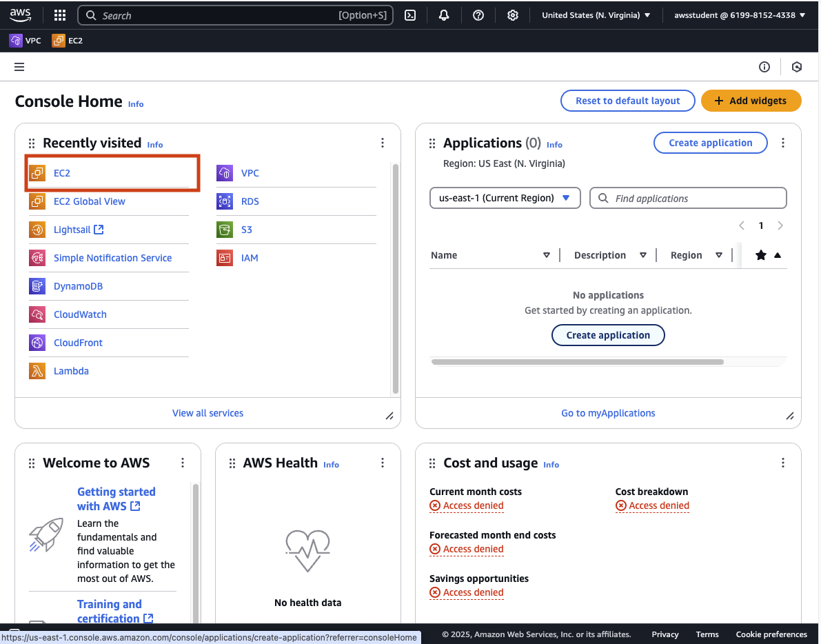Click the DynamoDB service icon
Viewport: 821px width, 644px height.
pos(37,286)
